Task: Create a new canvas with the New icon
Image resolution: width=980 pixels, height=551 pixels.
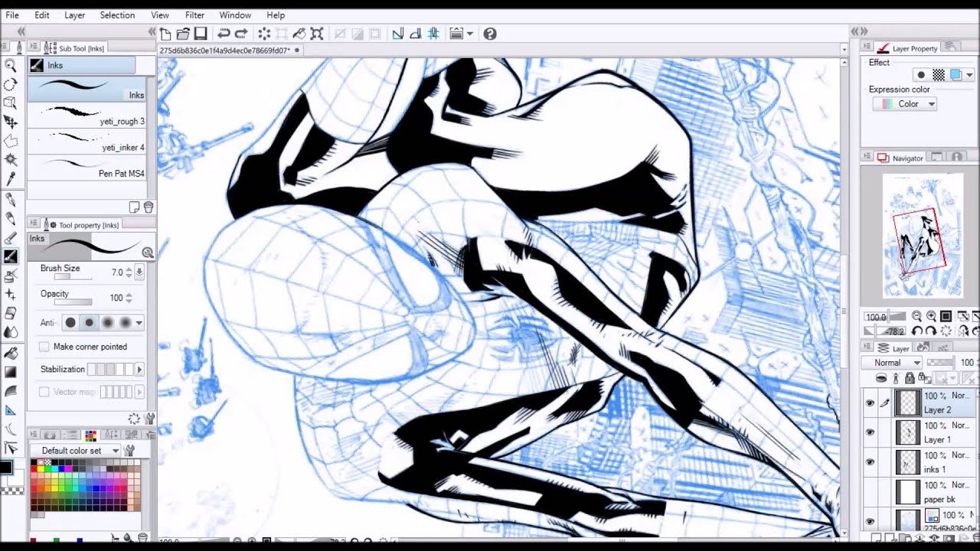Action: [x=165, y=34]
